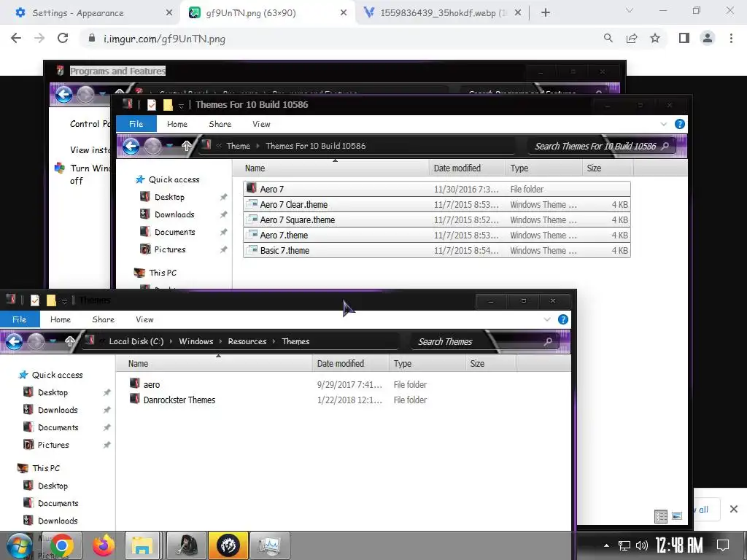Image resolution: width=747 pixels, height=560 pixels.
Task: Go back in Chrome browser
Action: (x=16, y=38)
